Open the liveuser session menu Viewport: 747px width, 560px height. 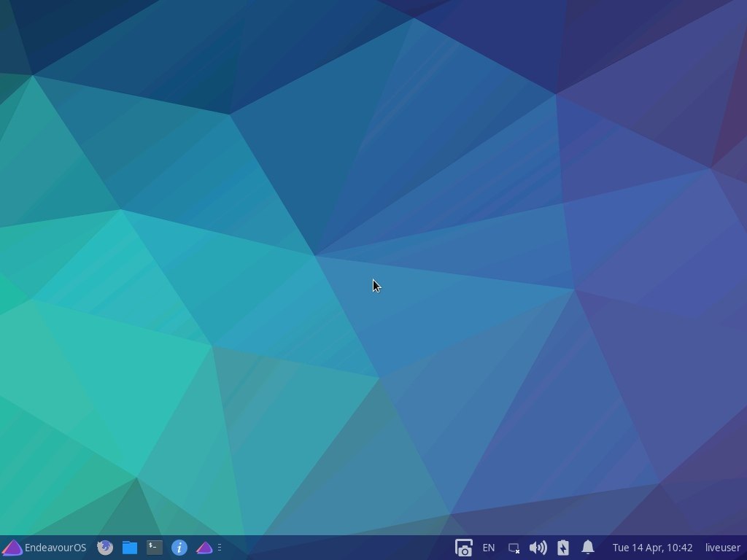pos(723,548)
